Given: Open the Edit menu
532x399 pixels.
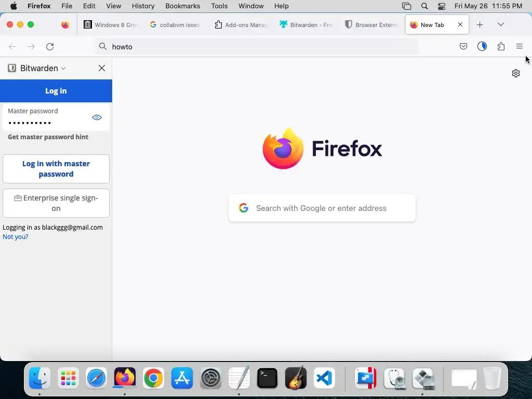Looking at the screenshot, I should click(89, 6).
